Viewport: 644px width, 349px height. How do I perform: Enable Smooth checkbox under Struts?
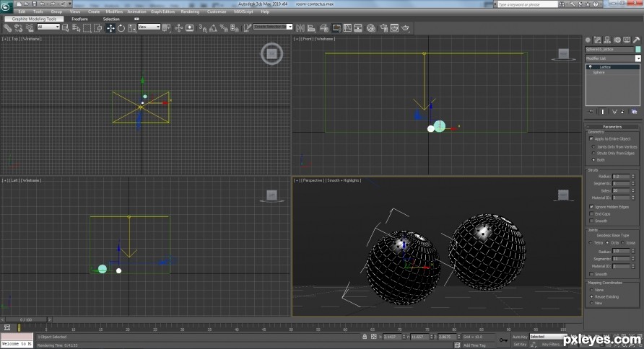tap(591, 221)
